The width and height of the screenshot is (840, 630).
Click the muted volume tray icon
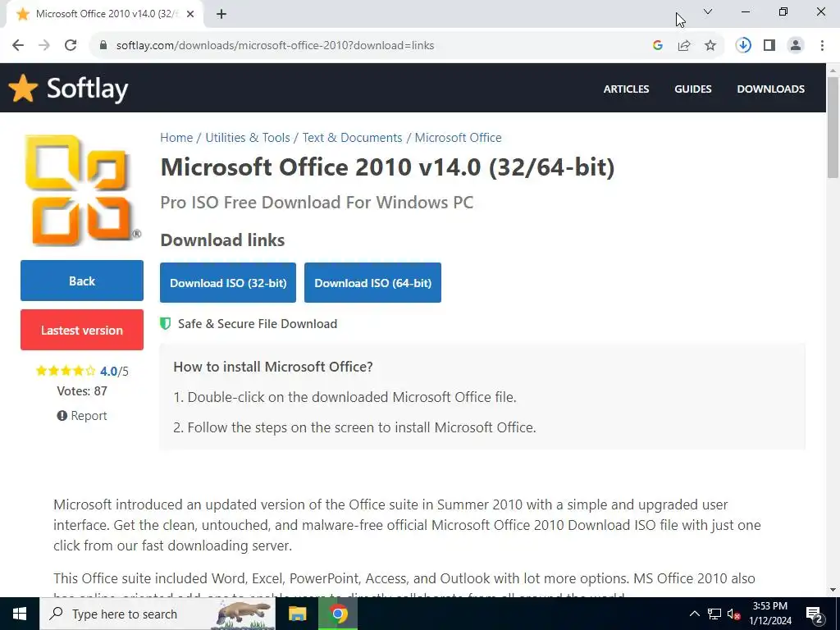pos(733,614)
